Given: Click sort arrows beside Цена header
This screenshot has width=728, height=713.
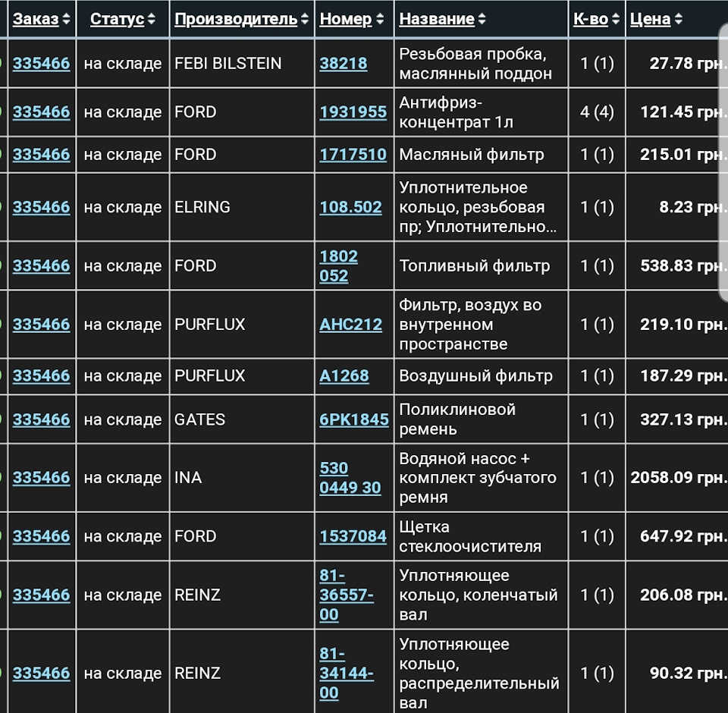Looking at the screenshot, I should click(x=678, y=18).
